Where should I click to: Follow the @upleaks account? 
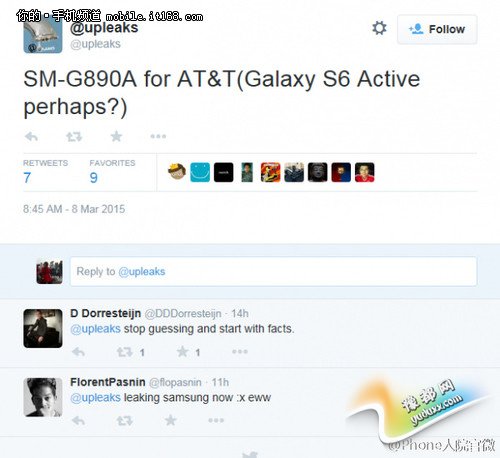point(437,29)
